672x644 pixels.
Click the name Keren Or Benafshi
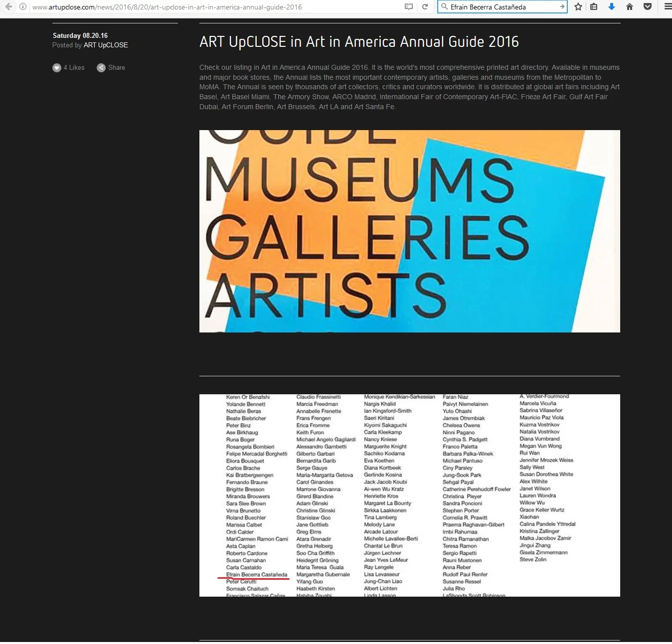[x=248, y=397]
